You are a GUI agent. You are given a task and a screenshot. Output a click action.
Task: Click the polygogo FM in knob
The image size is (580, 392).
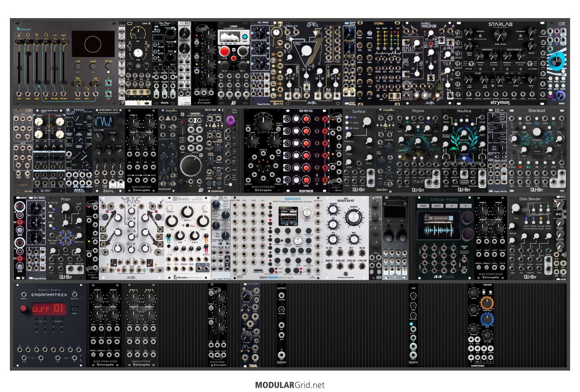(x=78, y=82)
